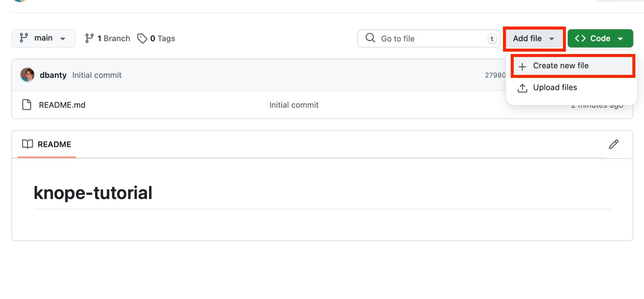Click the tag icon next to 0 Tags

coord(142,38)
